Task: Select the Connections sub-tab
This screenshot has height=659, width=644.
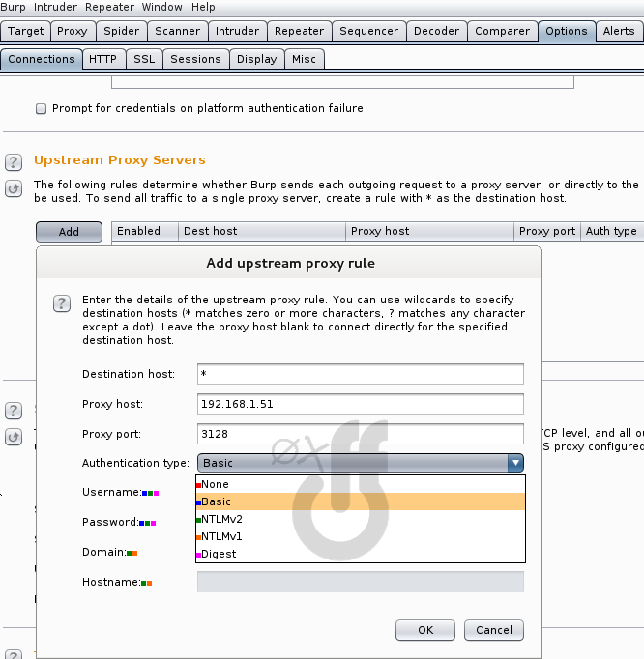Action: [42, 59]
